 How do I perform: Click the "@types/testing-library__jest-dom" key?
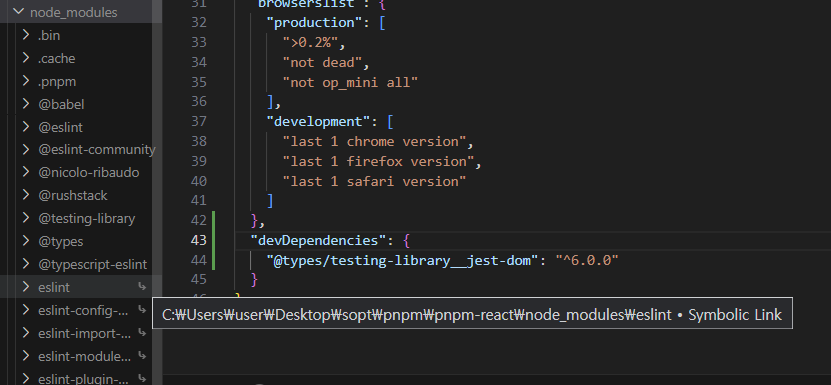pyautogui.click(x=402, y=260)
